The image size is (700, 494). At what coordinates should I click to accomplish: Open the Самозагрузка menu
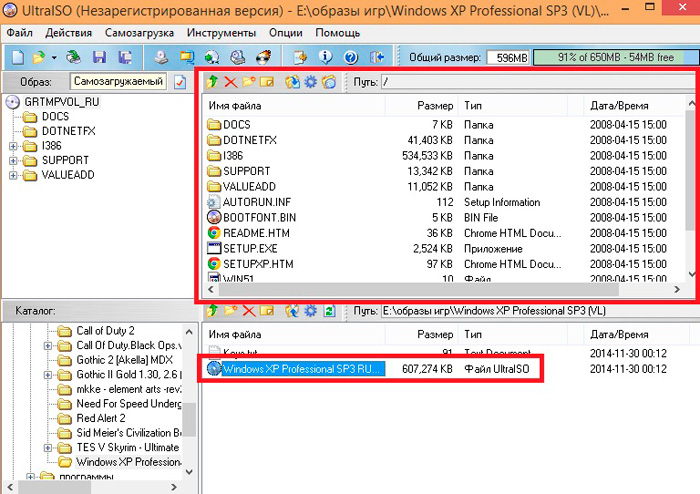point(139,33)
